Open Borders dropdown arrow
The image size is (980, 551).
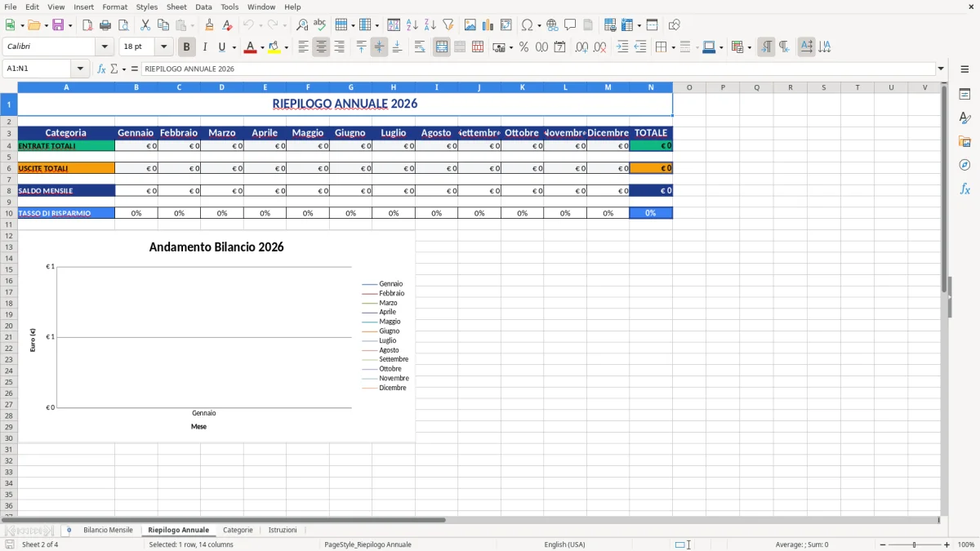673,47
